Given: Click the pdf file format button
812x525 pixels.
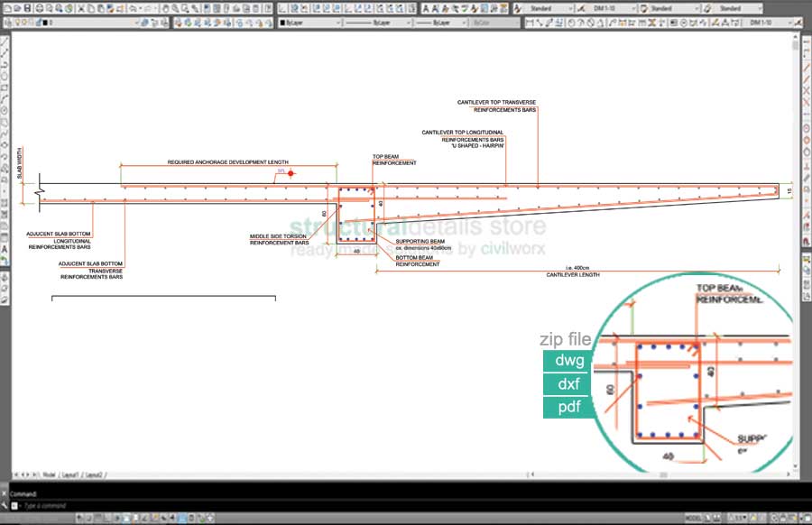Looking at the screenshot, I should click(x=570, y=408).
